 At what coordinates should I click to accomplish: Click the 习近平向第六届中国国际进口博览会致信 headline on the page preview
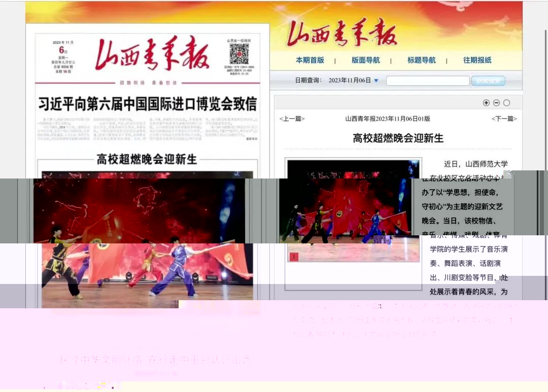click(x=148, y=104)
